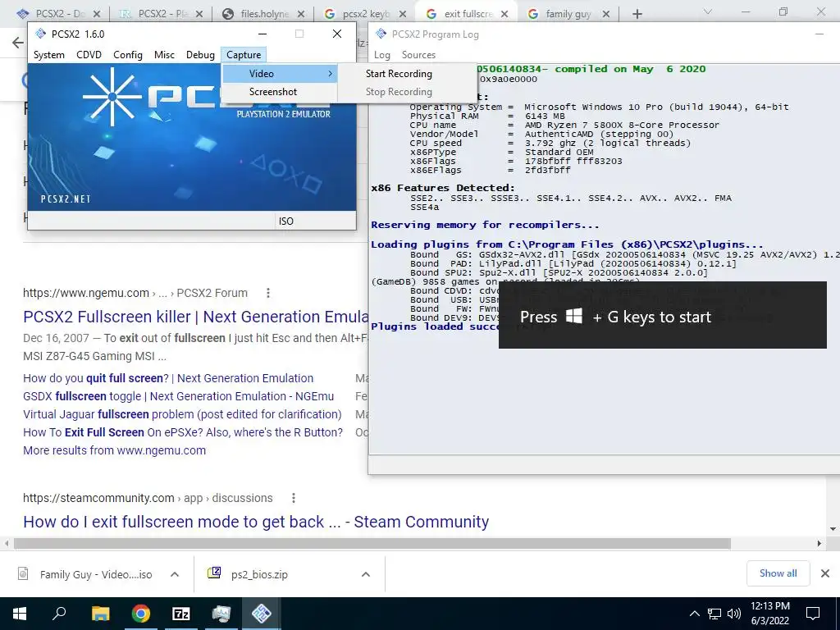Open Windows taskbar search
This screenshot has width=840, height=630.
(x=59, y=614)
